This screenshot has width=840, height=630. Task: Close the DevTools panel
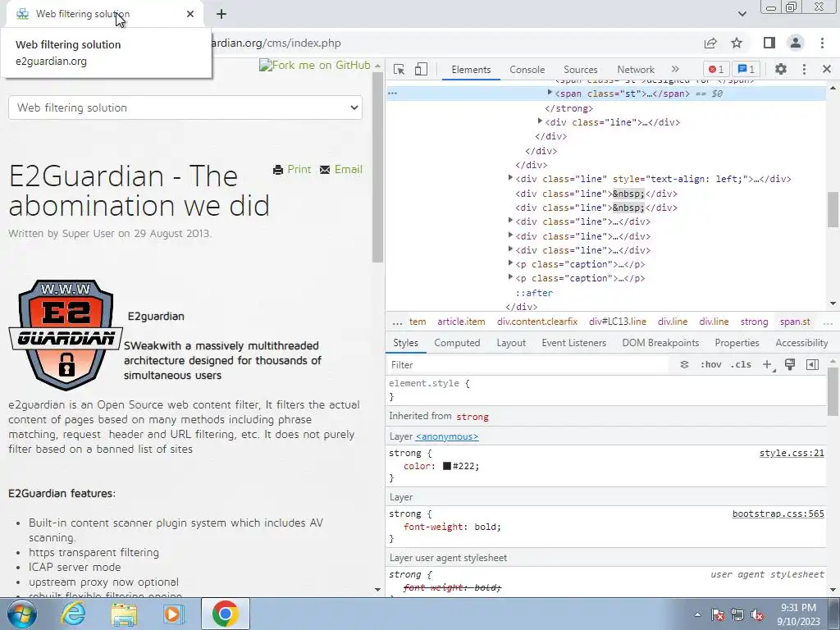pyautogui.click(x=827, y=69)
